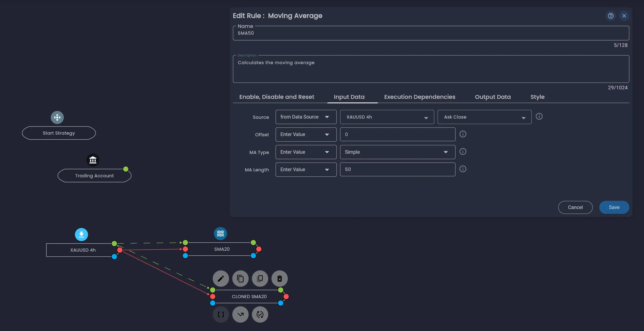Viewport: 644px width, 331px height.
Task: Open the Ask Close price dropdown
Action: pos(484,117)
